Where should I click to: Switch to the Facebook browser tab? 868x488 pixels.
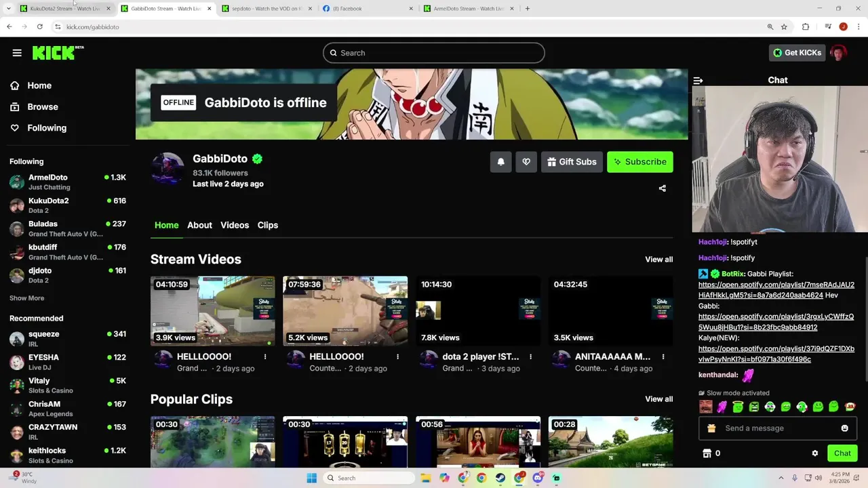367,9
